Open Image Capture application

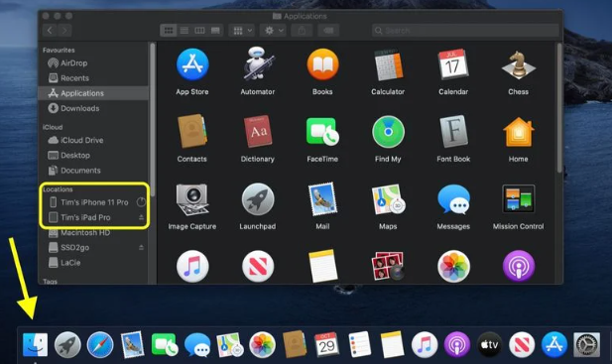192,199
